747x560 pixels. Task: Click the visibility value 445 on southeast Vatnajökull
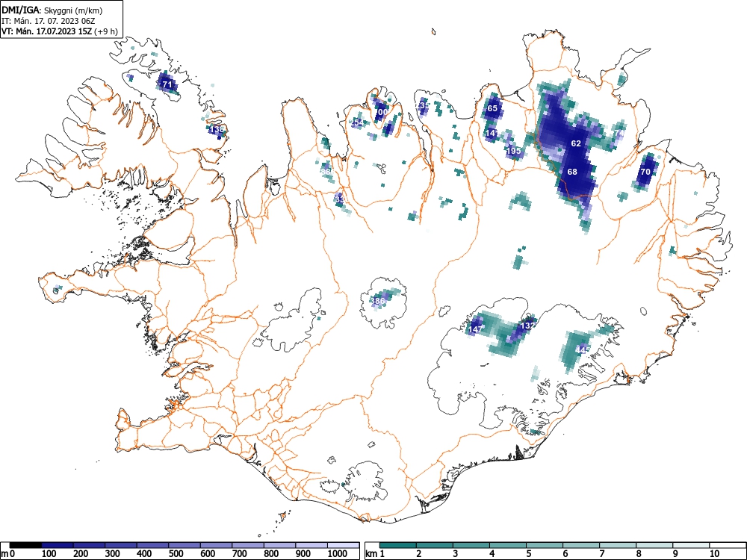pos(583,349)
